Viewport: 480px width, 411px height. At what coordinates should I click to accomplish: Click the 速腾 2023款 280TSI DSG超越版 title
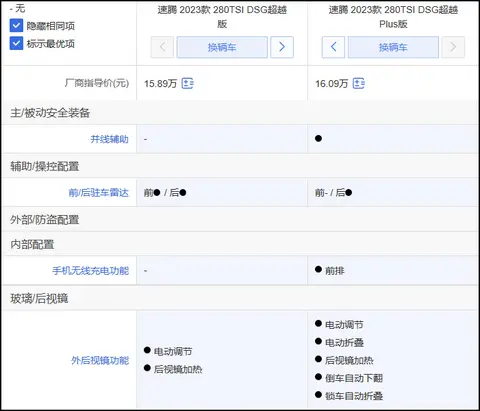click(222, 17)
